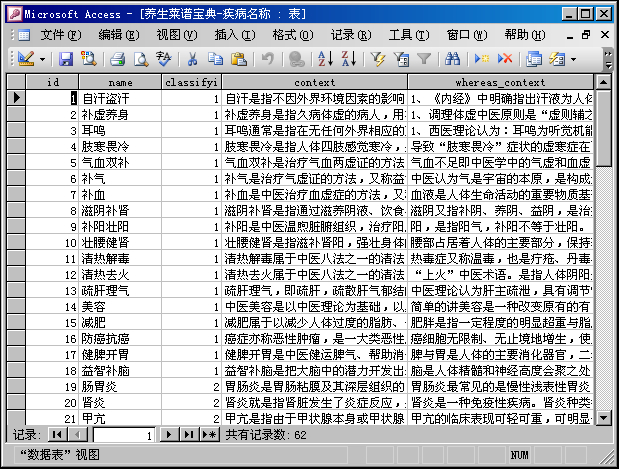The height and width of the screenshot is (469, 619).
Task: Click the Find binoculars icon
Action: 452,59
